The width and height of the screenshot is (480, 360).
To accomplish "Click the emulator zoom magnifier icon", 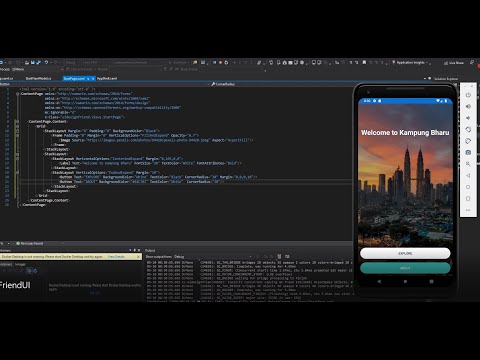I will pyautogui.click(x=468, y=164).
